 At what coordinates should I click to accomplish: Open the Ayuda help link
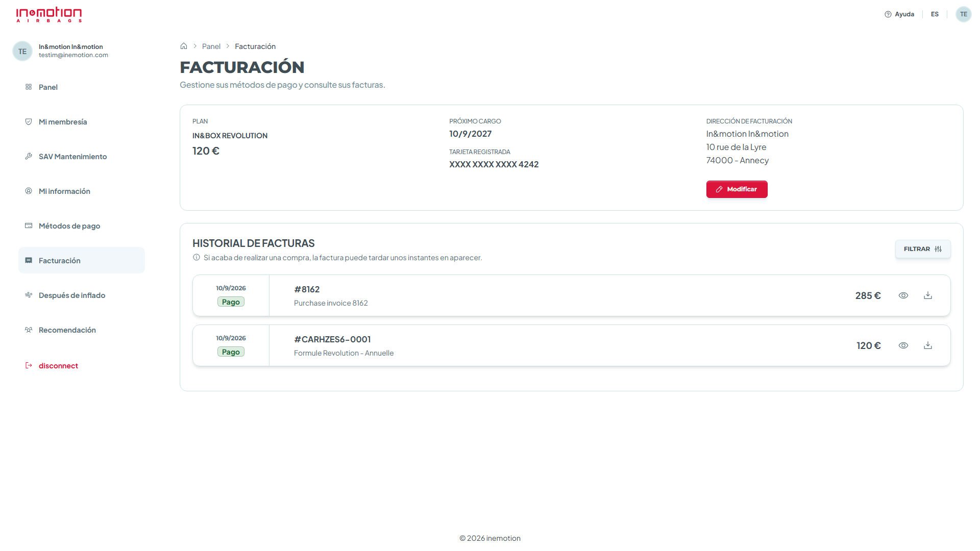click(899, 14)
